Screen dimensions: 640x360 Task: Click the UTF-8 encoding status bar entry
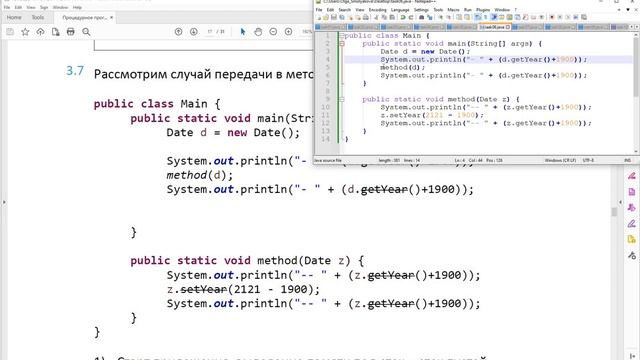point(588,160)
